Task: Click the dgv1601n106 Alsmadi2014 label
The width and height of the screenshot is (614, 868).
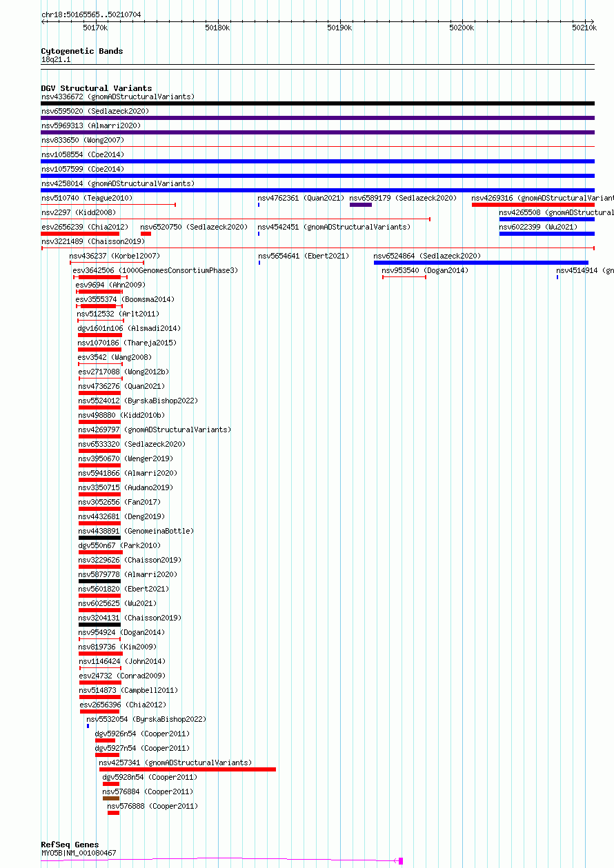Action: coord(129,328)
